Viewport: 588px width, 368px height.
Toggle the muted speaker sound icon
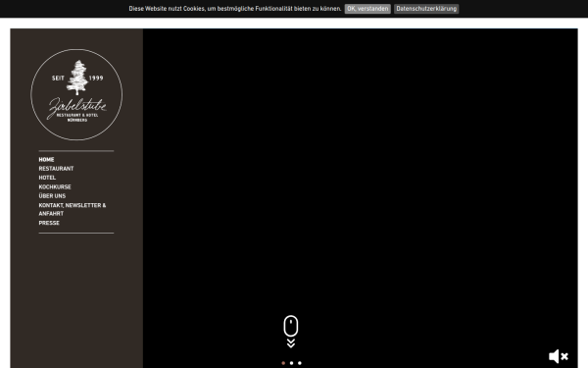point(559,356)
